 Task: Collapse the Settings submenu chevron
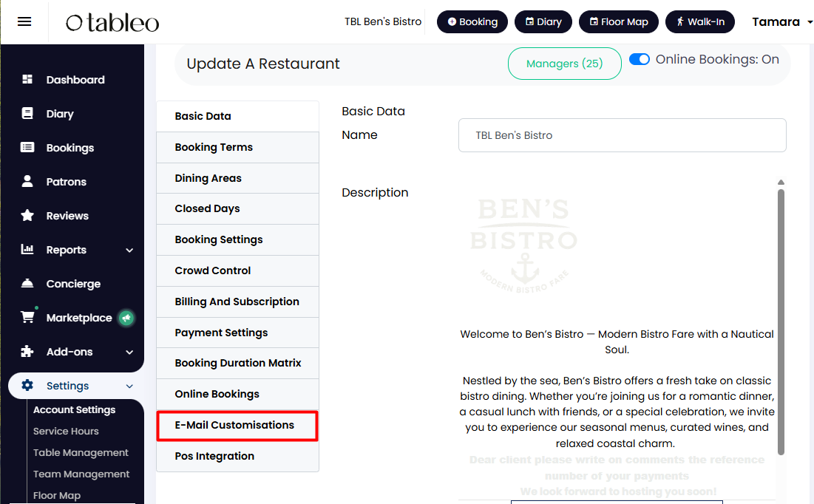click(x=129, y=386)
